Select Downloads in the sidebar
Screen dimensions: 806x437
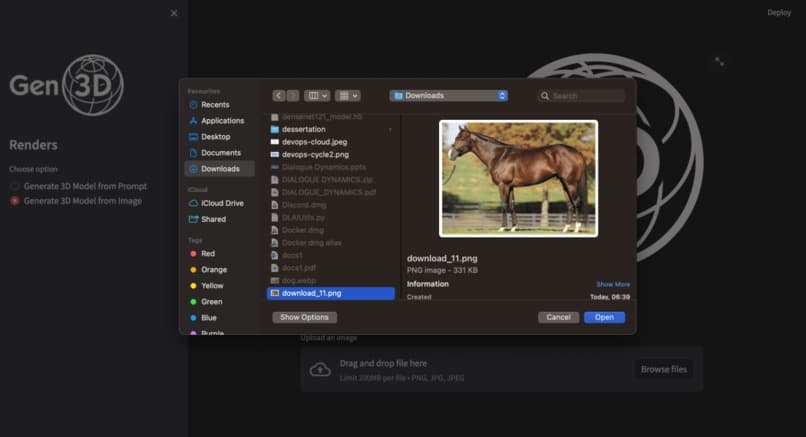(219, 169)
